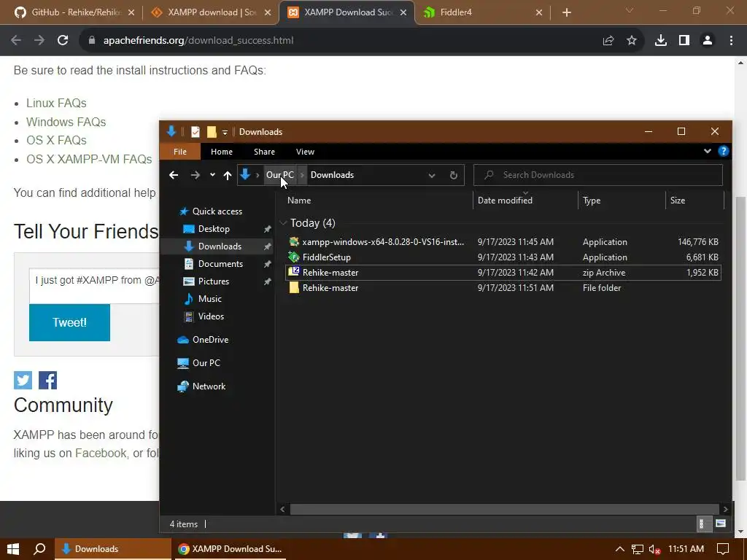Expand the Explorer ribbon

tap(708, 151)
